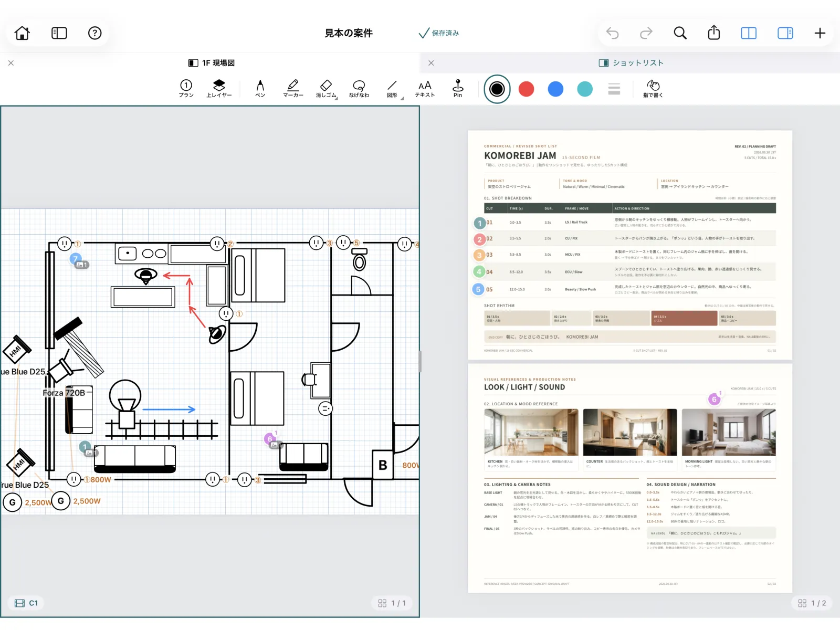Select the camera on tripod symbol

[125, 405]
